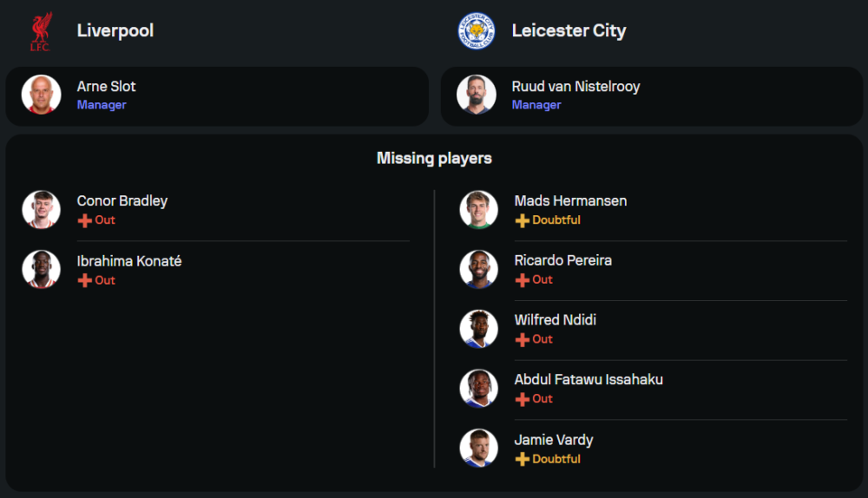Click the Wilfred Ndidi name link

555,320
